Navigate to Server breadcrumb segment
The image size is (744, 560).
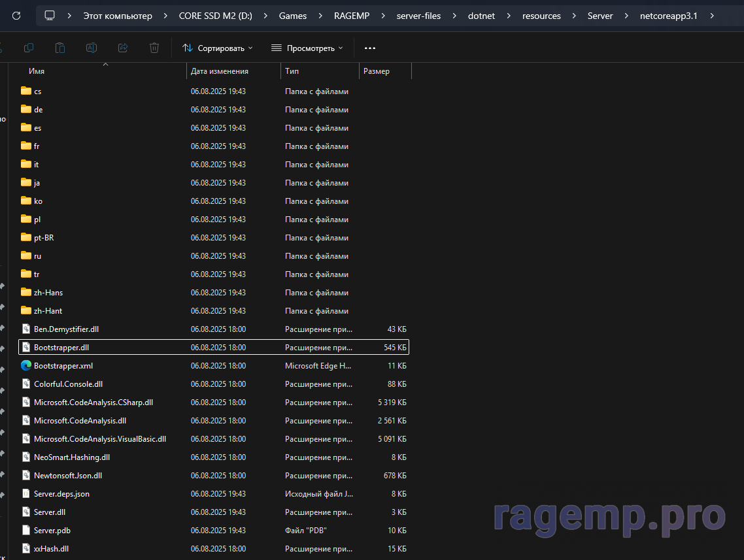600,16
